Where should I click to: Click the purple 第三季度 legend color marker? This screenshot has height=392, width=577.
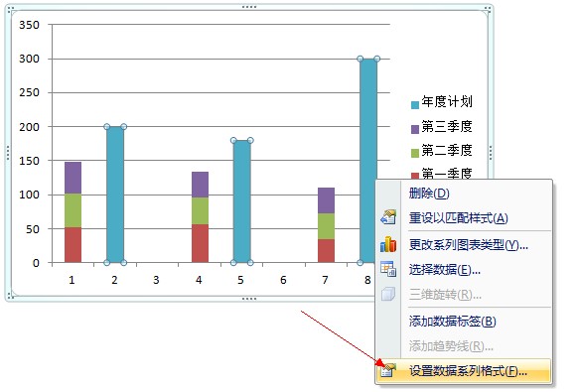coord(415,129)
